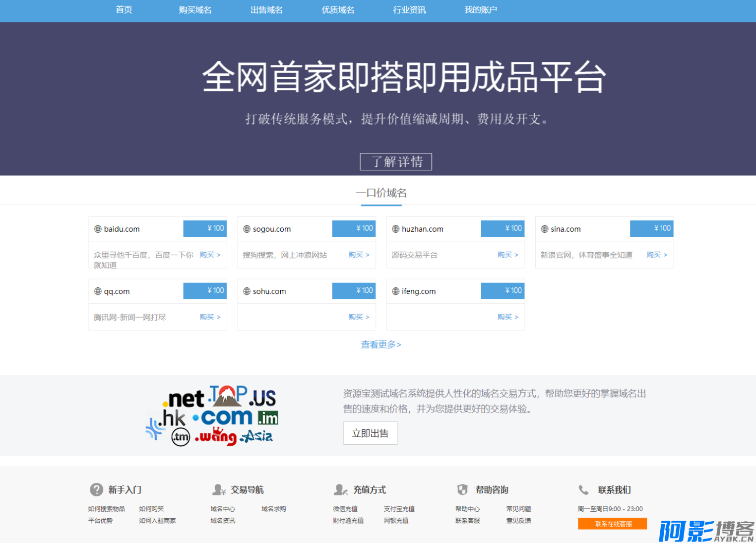Open the 如何入驻商家 footer link
Screen dimensions: 756x543
pos(157,521)
